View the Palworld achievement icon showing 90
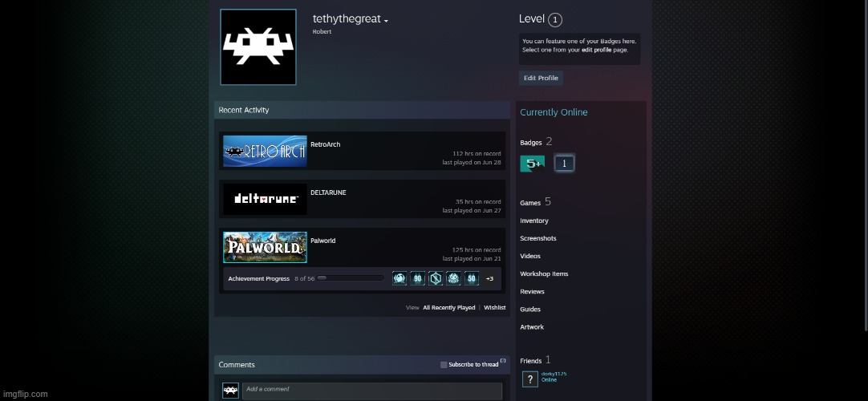868x401 pixels. point(417,278)
